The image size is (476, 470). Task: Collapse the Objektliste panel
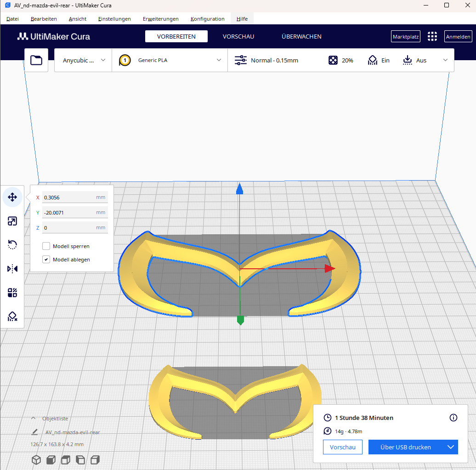pyautogui.click(x=34, y=419)
